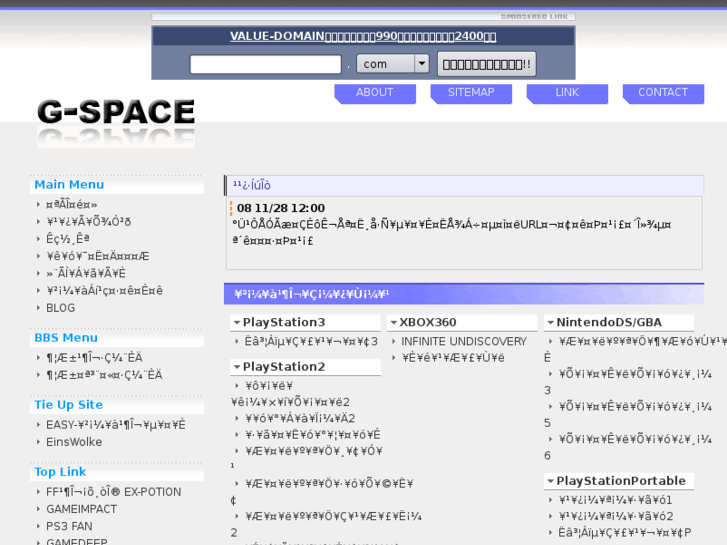Open the second link under XBOX360
The width and height of the screenshot is (727, 545).
click(x=453, y=358)
